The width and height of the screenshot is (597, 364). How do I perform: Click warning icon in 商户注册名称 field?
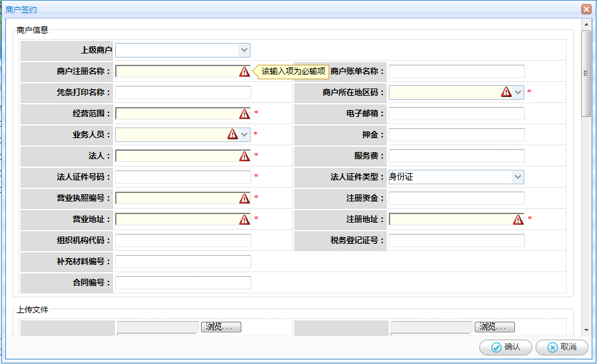(245, 71)
